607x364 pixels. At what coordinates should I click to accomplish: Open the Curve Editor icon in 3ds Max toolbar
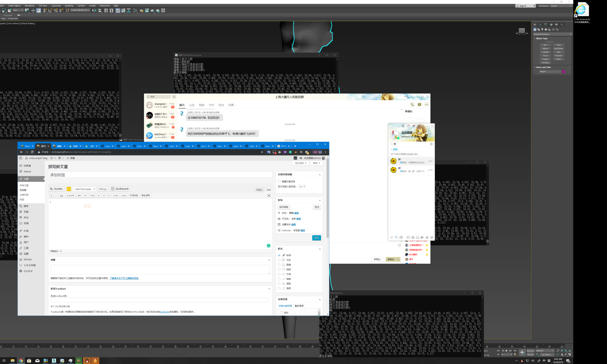point(123,10)
